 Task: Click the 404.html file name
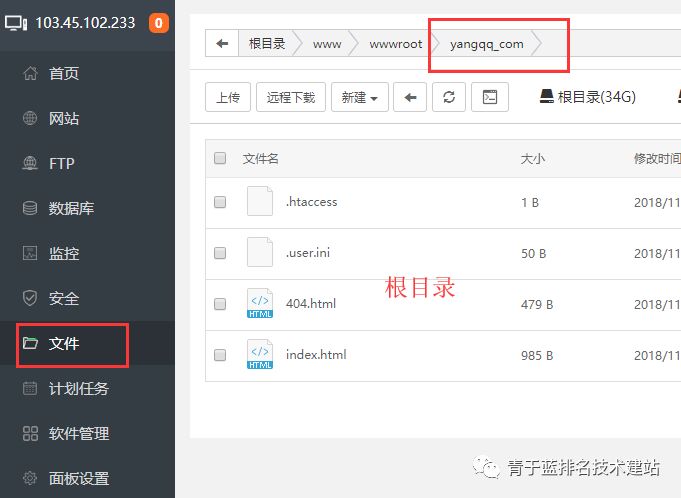[x=311, y=303]
